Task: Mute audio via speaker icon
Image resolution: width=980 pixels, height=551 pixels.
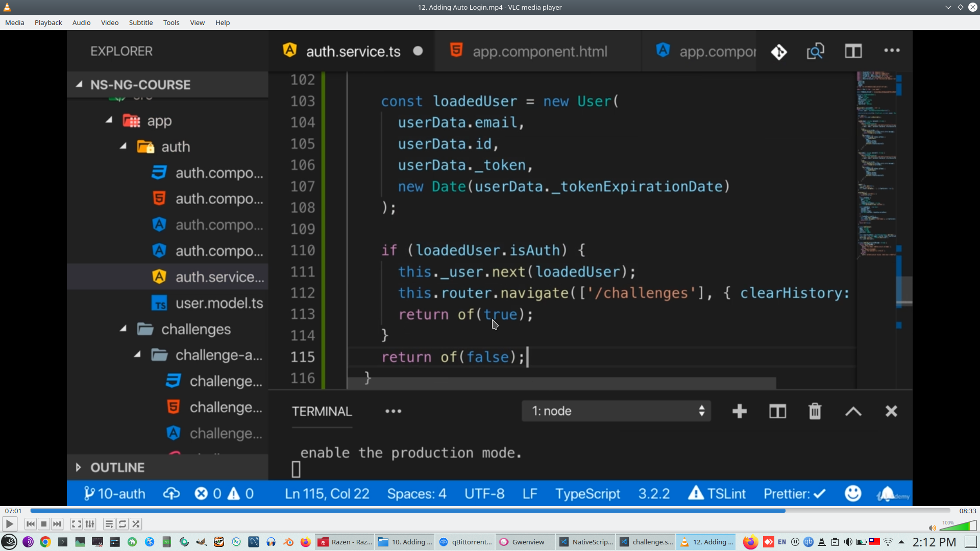Action: coord(932,528)
